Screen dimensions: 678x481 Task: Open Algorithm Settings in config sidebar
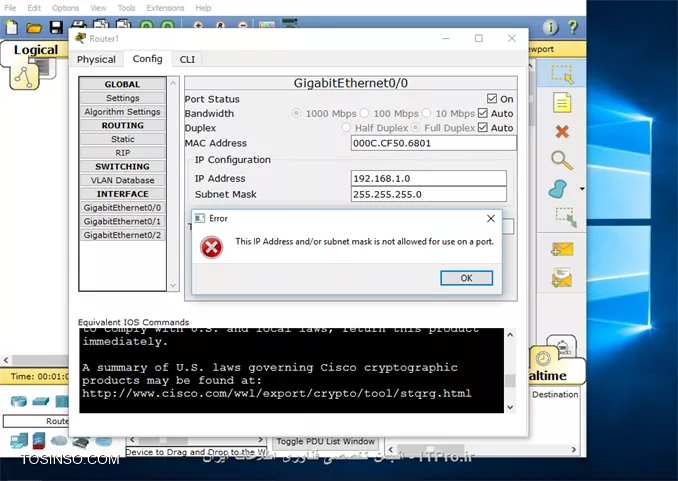[x=122, y=112]
